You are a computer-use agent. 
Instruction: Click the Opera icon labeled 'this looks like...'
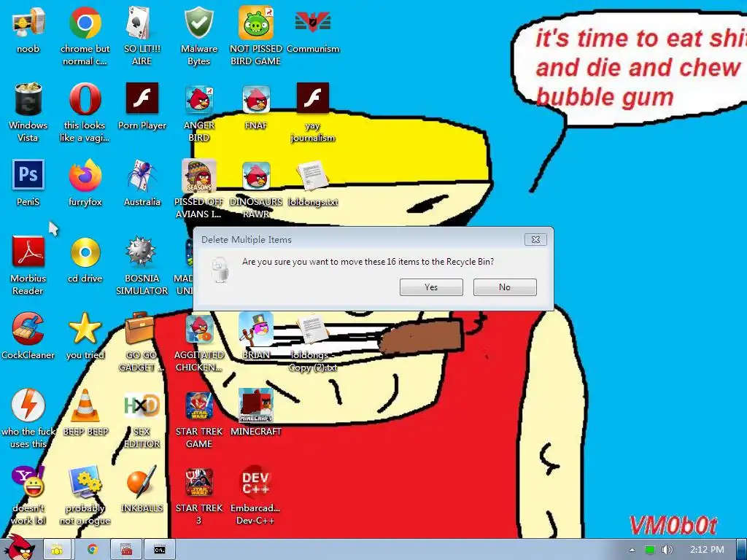point(85,99)
